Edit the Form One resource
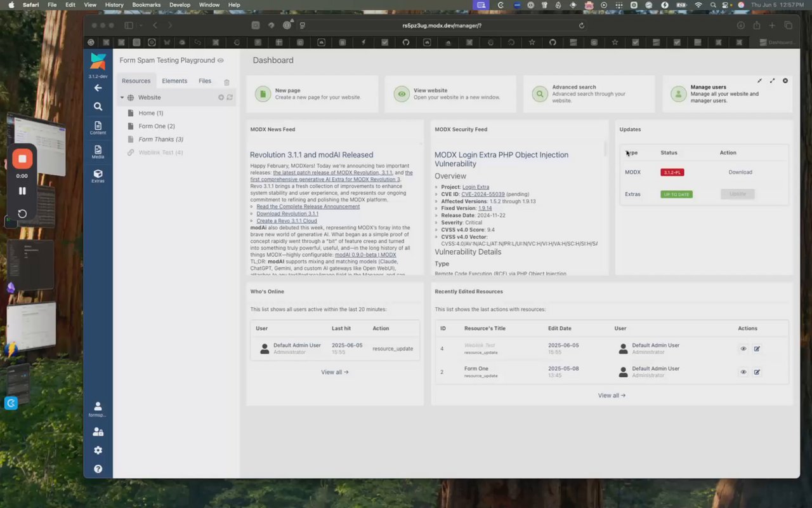 (757, 372)
